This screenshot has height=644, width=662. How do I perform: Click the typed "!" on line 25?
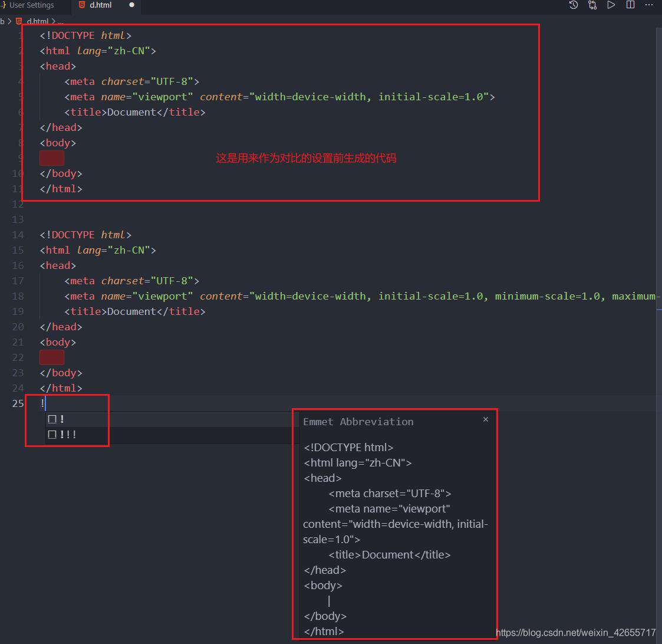coord(42,403)
